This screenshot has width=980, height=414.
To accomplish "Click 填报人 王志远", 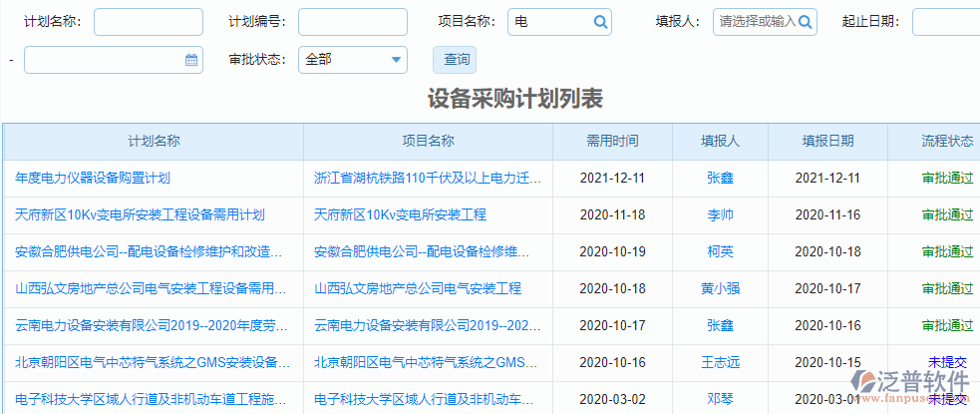I will tap(720, 362).
